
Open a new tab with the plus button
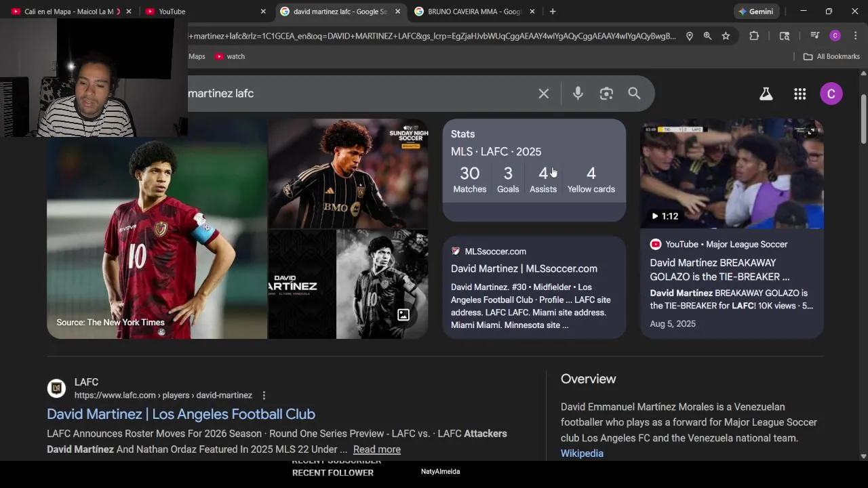pos(553,12)
